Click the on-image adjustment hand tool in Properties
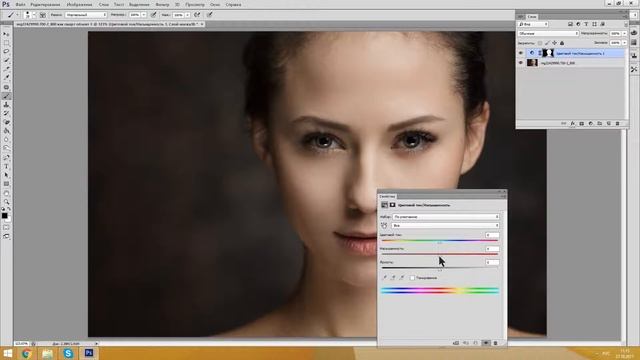This screenshot has width=640, height=360. pyautogui.click(x=384, y=225)
